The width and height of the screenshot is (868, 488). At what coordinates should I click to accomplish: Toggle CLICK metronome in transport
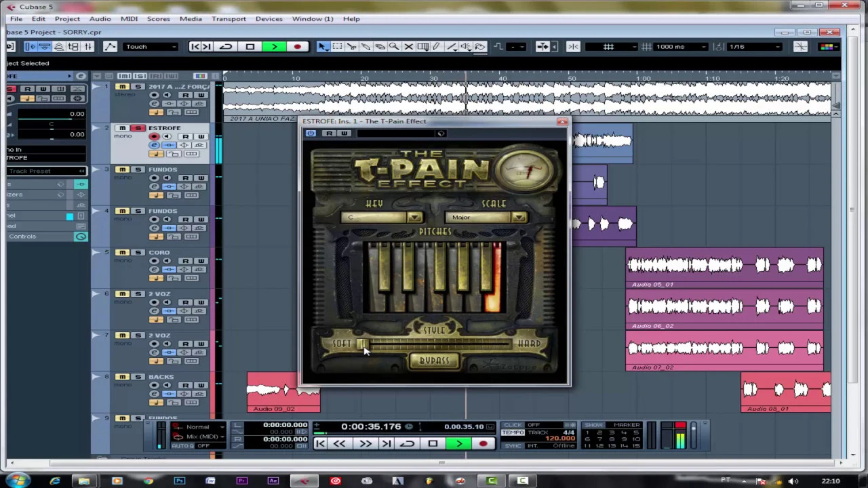click(x=513, y=425)
